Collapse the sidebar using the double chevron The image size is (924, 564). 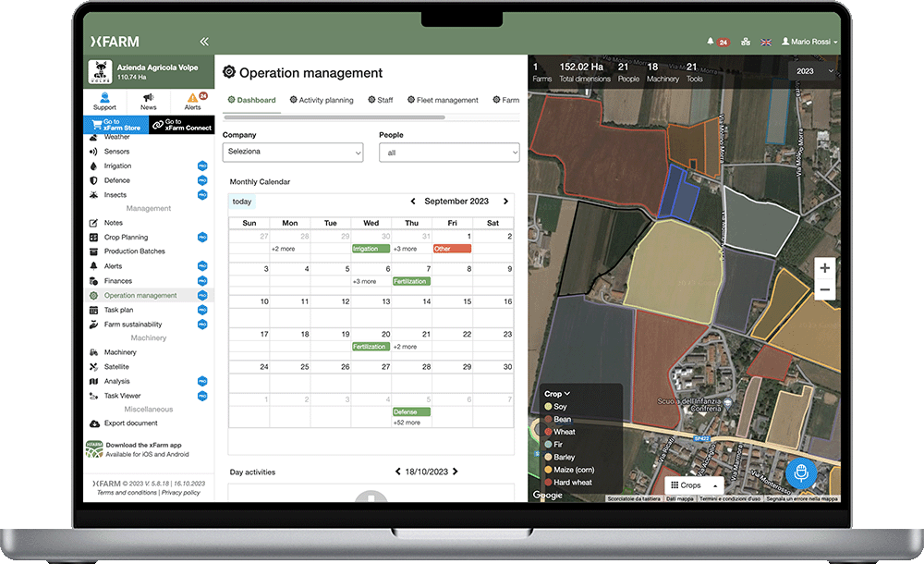pos(204,41)
